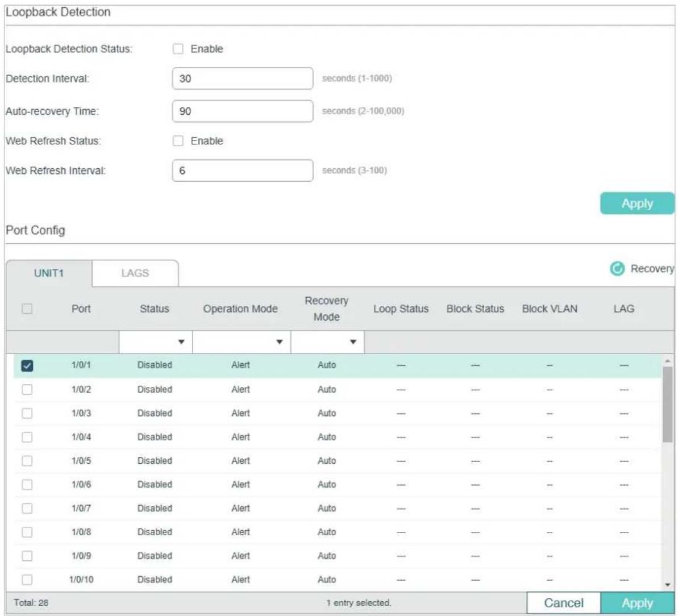Screen dimensions: 678x616
Task: Focus the Detection Interval input field
Action: pos(243,78)
